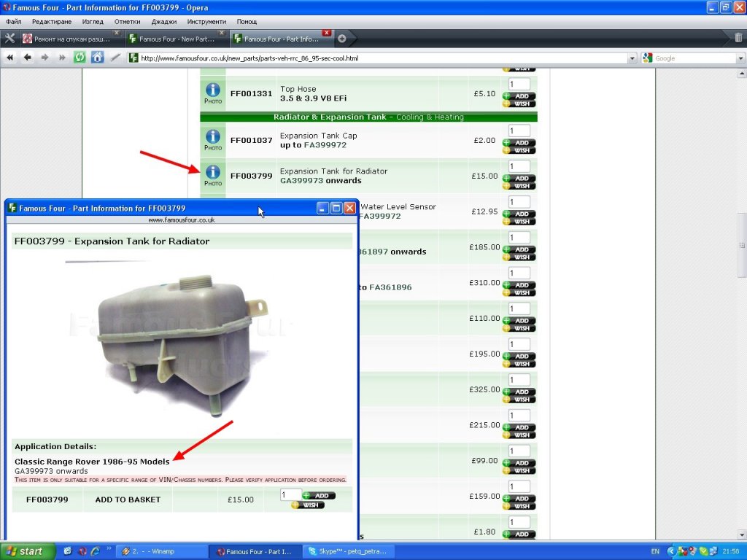Reload the page with the green reload icon
747x560 pixels.
(80, 58)
